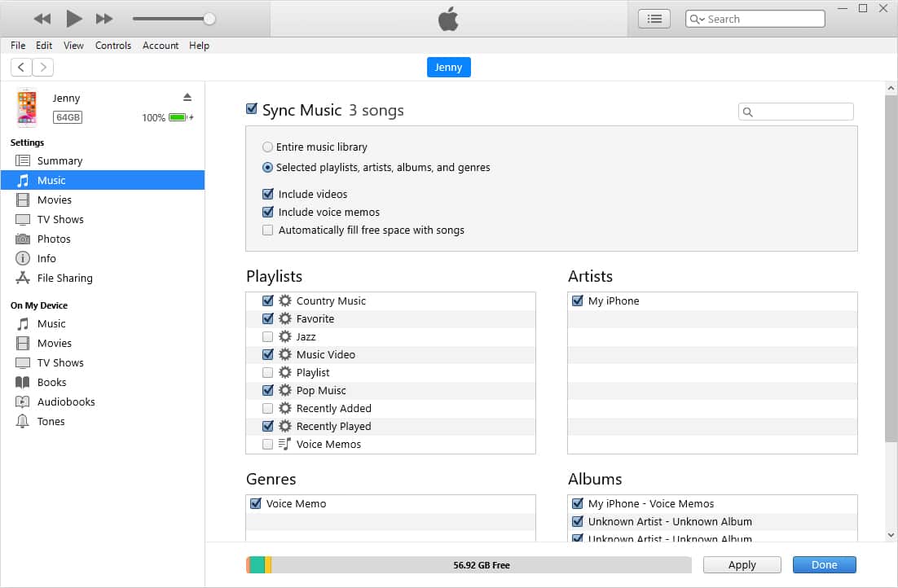The height and width of the screenshot is (588, 898).
Task: Skip to the next track
Action: 104,18
